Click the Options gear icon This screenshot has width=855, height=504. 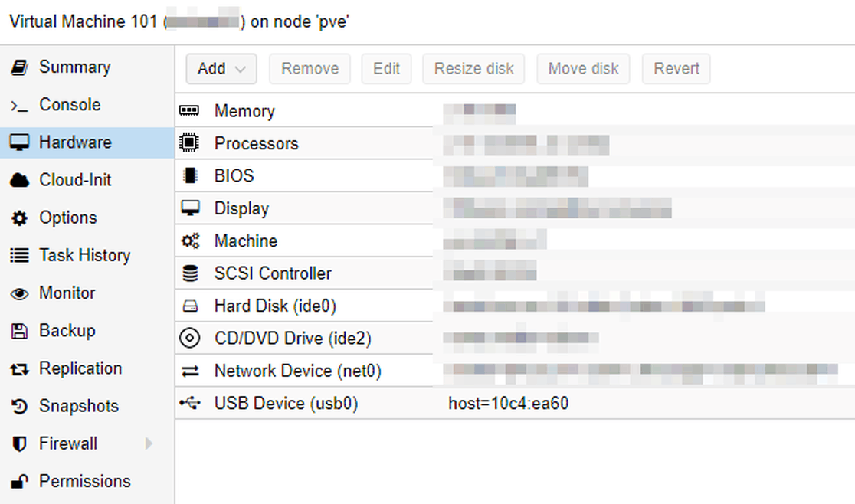click(20, 218)
